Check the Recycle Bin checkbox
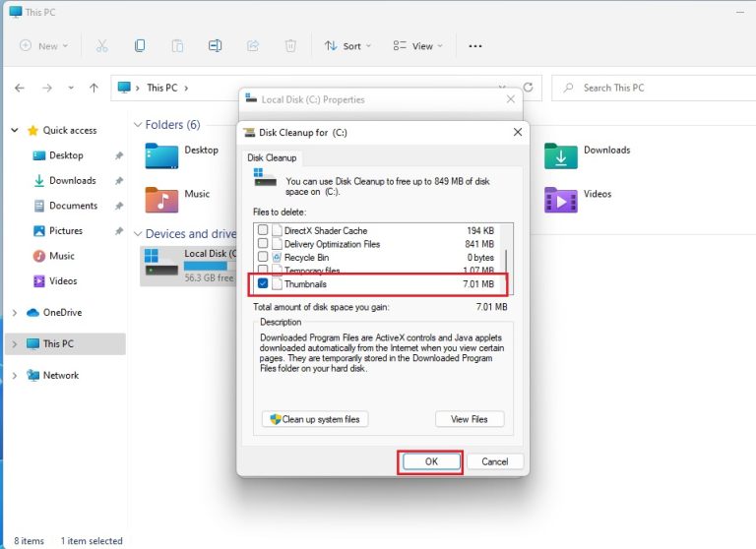Viewport: 756px width, 549px height. pyautogui.click(x=263, y=257)
